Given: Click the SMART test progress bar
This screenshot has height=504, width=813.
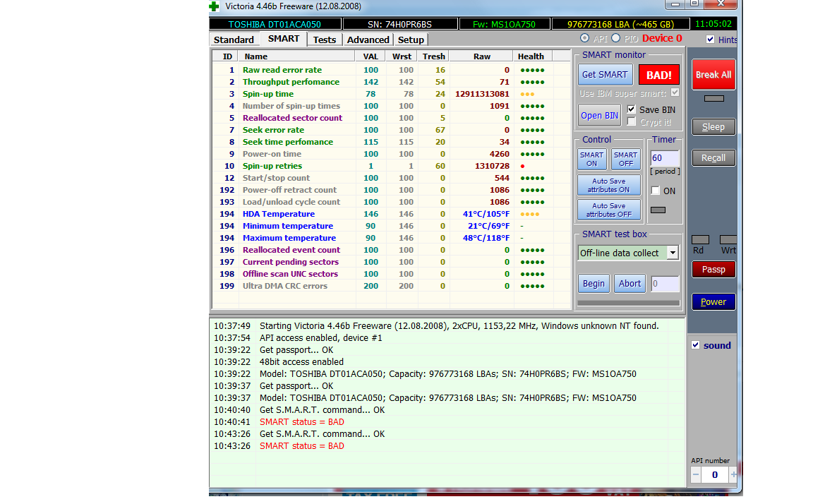Looking at the screenshot, I should click(628, 303).
